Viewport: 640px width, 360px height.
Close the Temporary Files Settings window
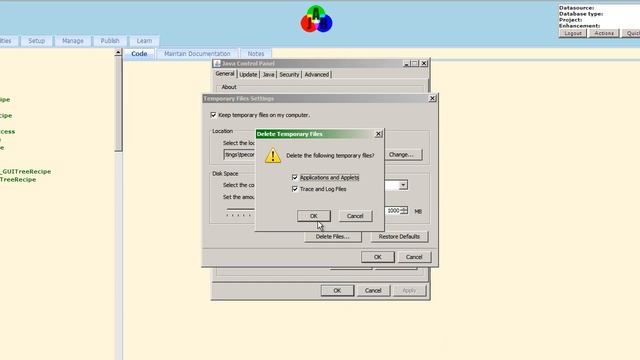click(432, 98)
